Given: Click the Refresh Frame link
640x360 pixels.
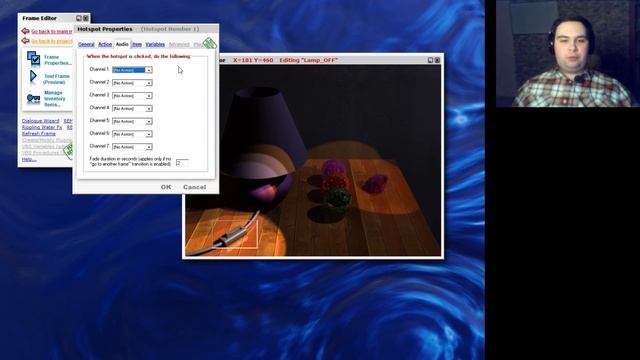Looking at the screenshot, I should [39, 133].
